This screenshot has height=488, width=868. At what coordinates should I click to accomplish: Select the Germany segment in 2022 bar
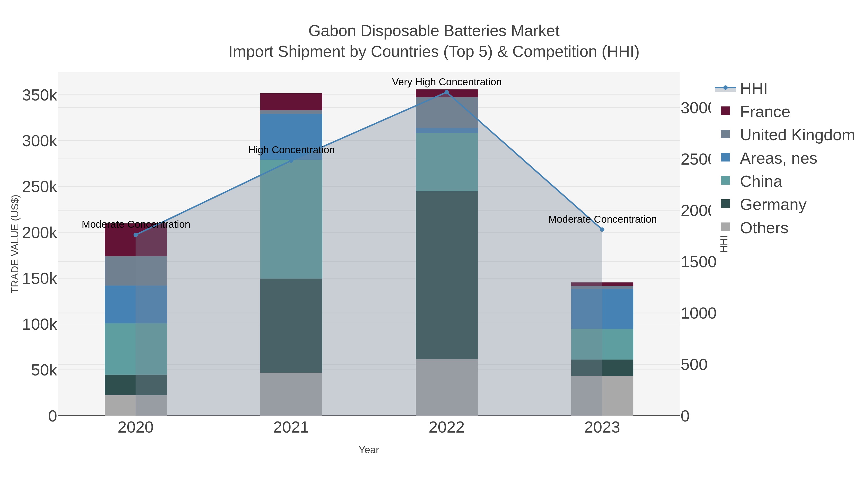447,275
